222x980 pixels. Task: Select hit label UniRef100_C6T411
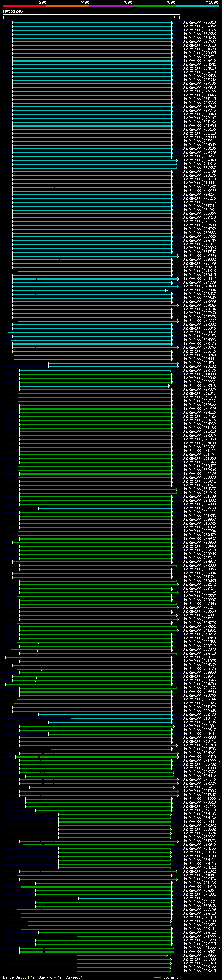tap(199, 451)
